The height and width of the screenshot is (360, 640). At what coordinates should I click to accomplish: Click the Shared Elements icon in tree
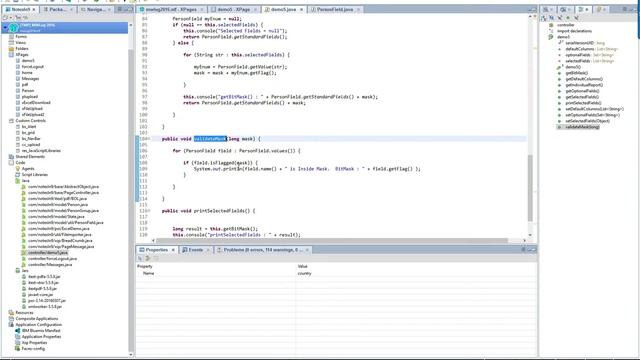(11, 157)
